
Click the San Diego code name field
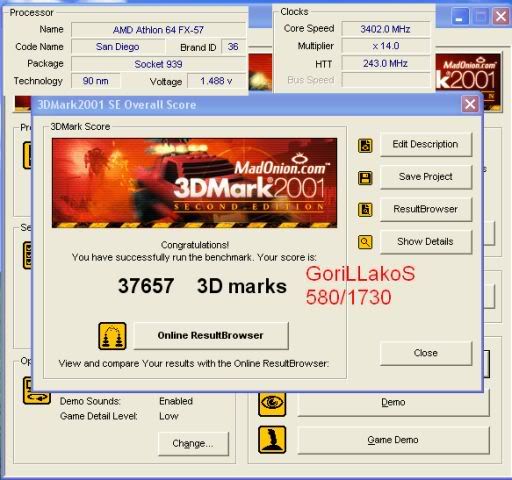pyautogui.click(x=118, y=47)
